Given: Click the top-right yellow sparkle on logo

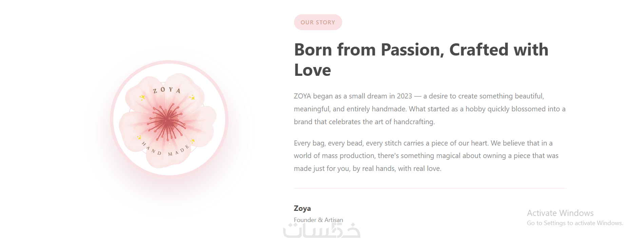Looking at the screenshot, I should pos(193,97).
